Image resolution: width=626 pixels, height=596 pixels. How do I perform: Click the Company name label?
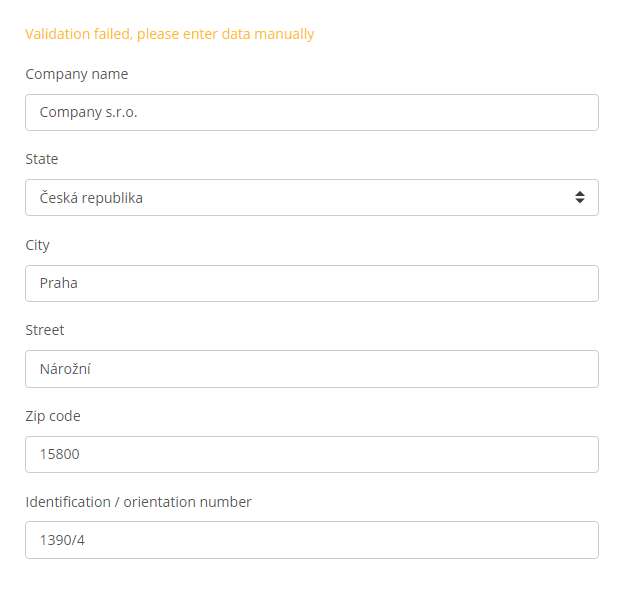click(77, 74)
